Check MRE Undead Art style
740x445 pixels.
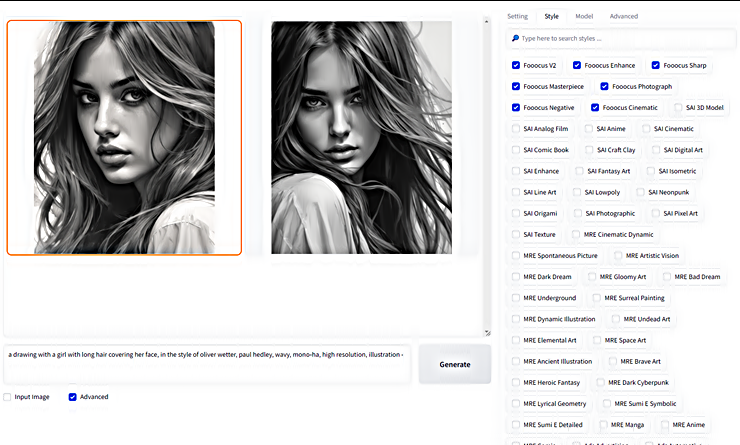tap(616, 319)
